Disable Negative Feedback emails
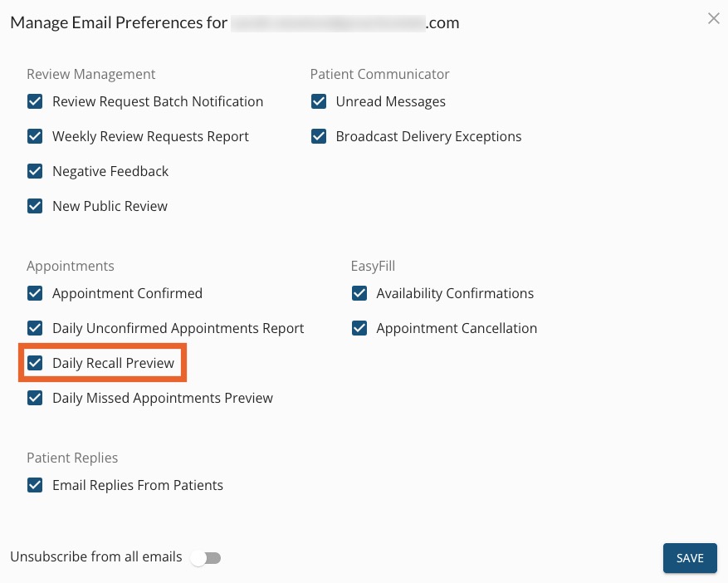728x583 pixels. (x=35, y=171)
